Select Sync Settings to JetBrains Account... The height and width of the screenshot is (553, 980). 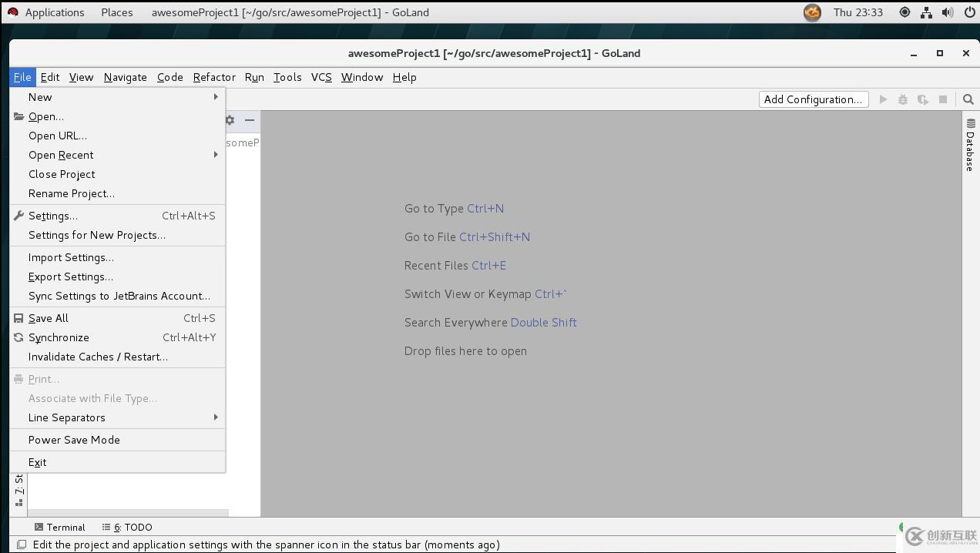click(118, 296)
